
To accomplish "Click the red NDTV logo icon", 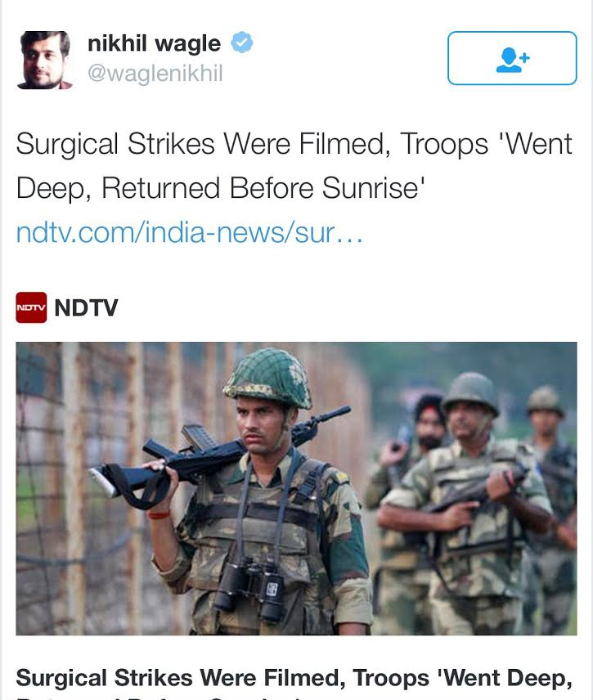I will (x=31, y=307).
